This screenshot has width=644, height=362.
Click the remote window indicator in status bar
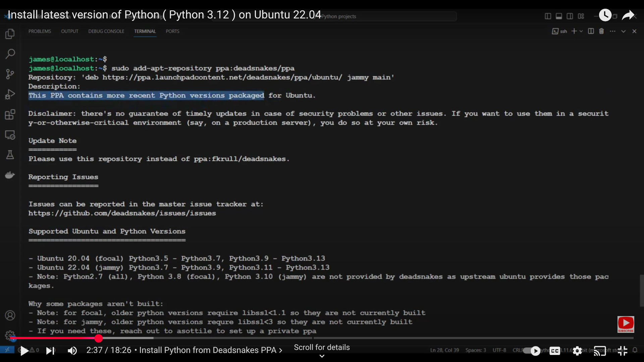(7, 350)
